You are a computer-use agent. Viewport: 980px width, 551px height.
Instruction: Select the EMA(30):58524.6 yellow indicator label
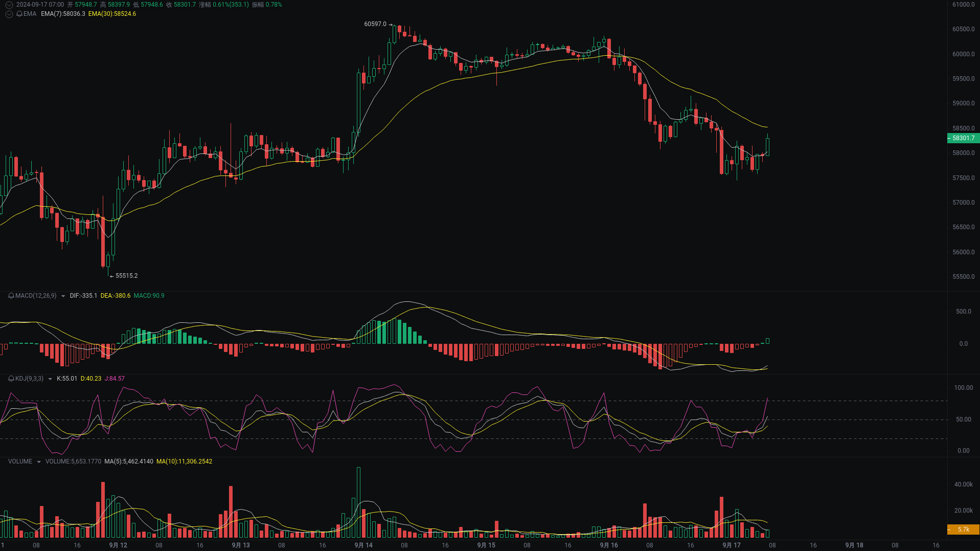(x=112, y=14)
